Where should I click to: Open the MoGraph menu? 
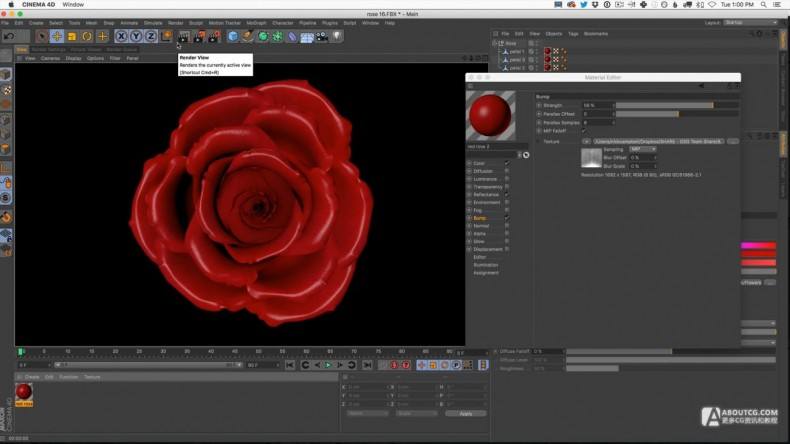[x=255, y=22]
